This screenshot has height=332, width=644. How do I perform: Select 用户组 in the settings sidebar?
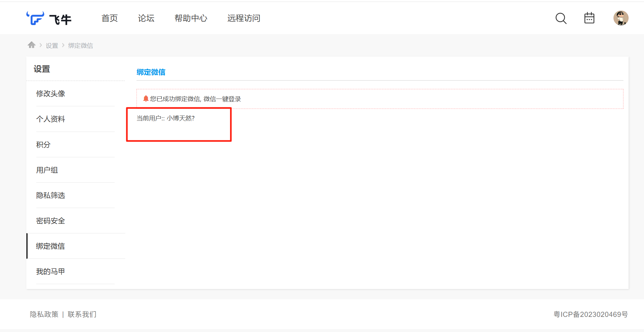[x=75, y=170]
